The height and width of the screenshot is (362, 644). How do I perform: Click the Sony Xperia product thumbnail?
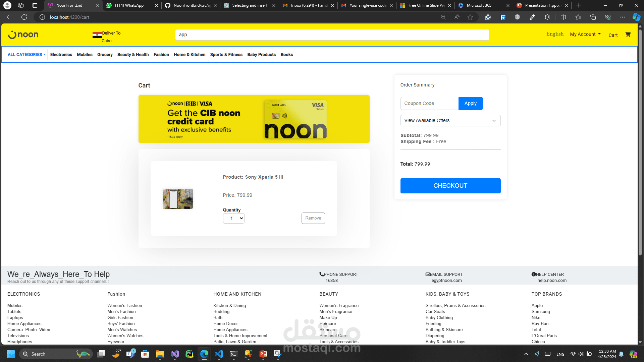tap(178, 199)
